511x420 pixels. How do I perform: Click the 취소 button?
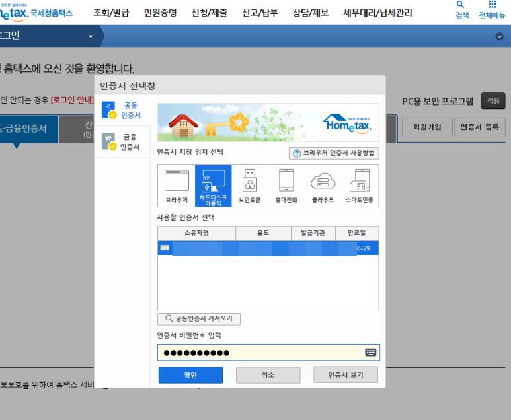[268, 375]
